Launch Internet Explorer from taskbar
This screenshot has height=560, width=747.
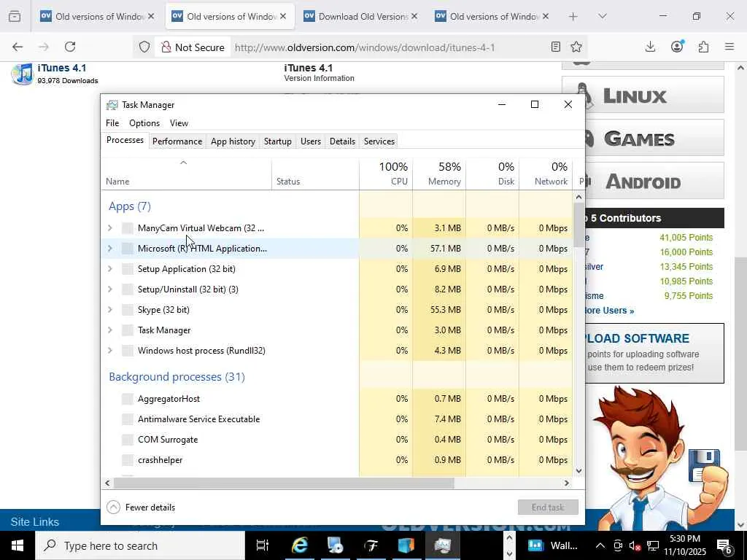tap(300, 545)
